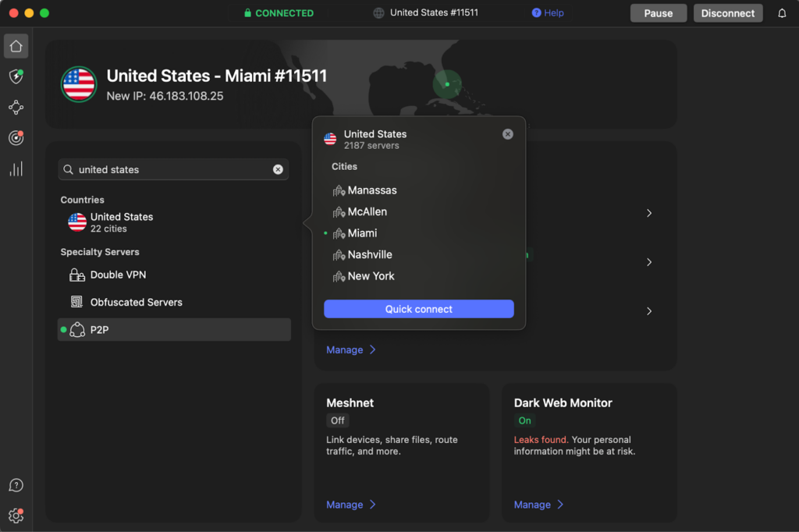Open statistics bar chart icon
The height and width of the screenshot is (532, 799).
[16, 168]
